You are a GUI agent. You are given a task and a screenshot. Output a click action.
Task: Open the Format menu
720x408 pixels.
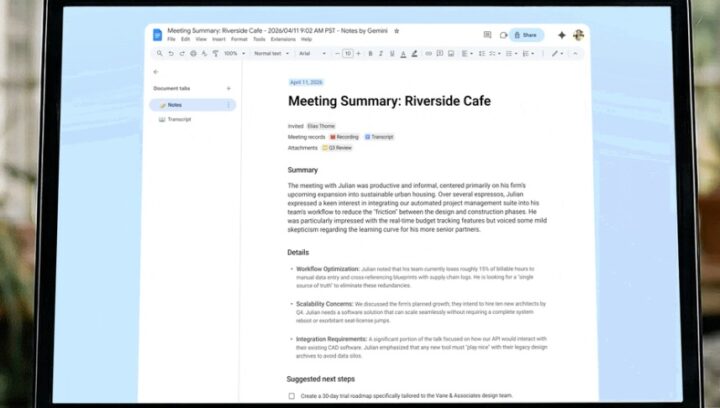(239, 39)
